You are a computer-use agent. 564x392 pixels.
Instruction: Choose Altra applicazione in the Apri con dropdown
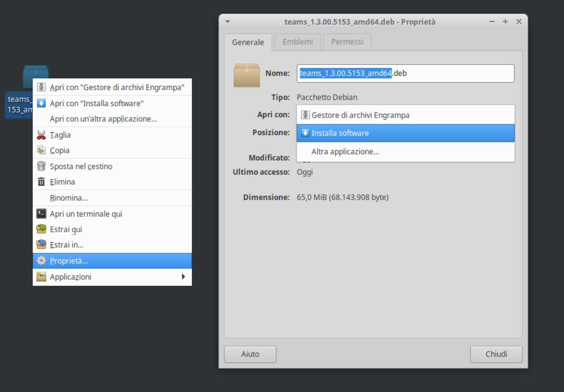(345, 151)
